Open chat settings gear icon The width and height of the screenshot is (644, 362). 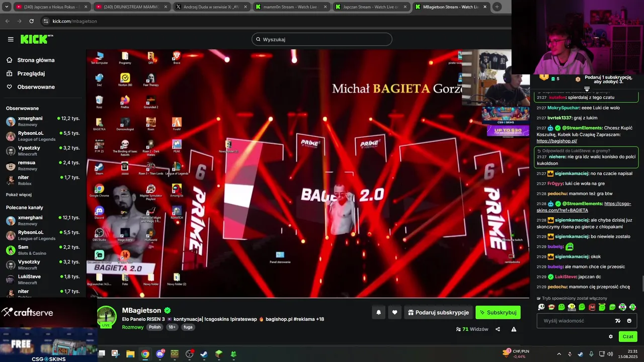[611, 336]
